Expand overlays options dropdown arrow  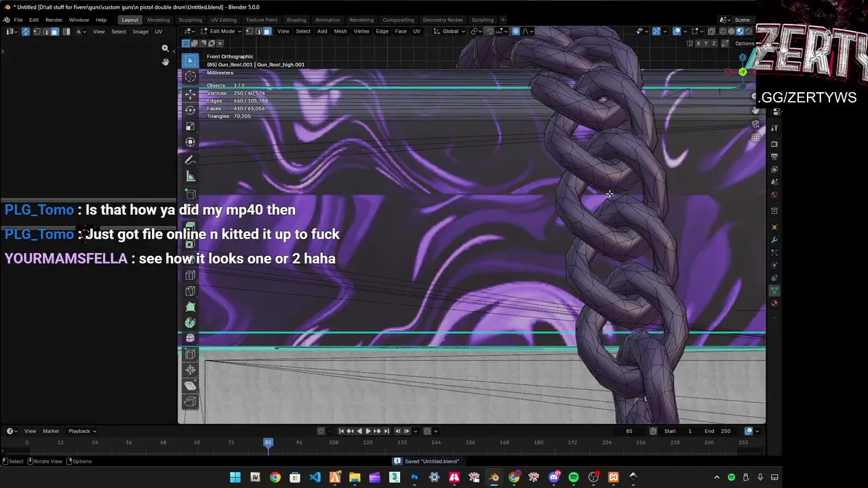point(686,31)
